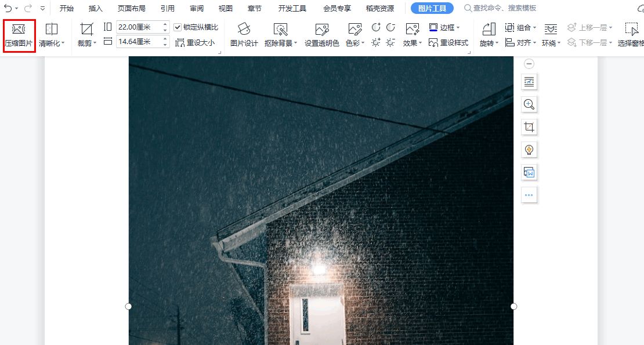Click the lightbulb floating icon

tap(529, 150)
